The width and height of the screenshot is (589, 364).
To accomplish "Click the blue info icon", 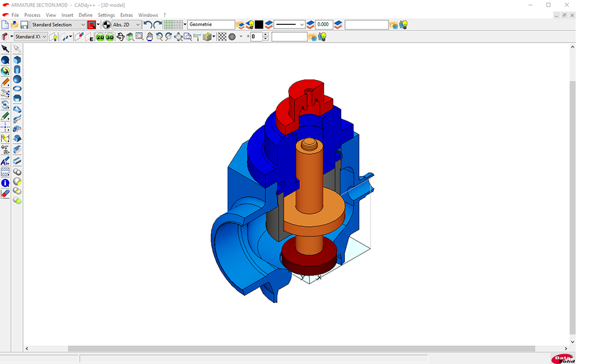I will (x=5, y=183).
